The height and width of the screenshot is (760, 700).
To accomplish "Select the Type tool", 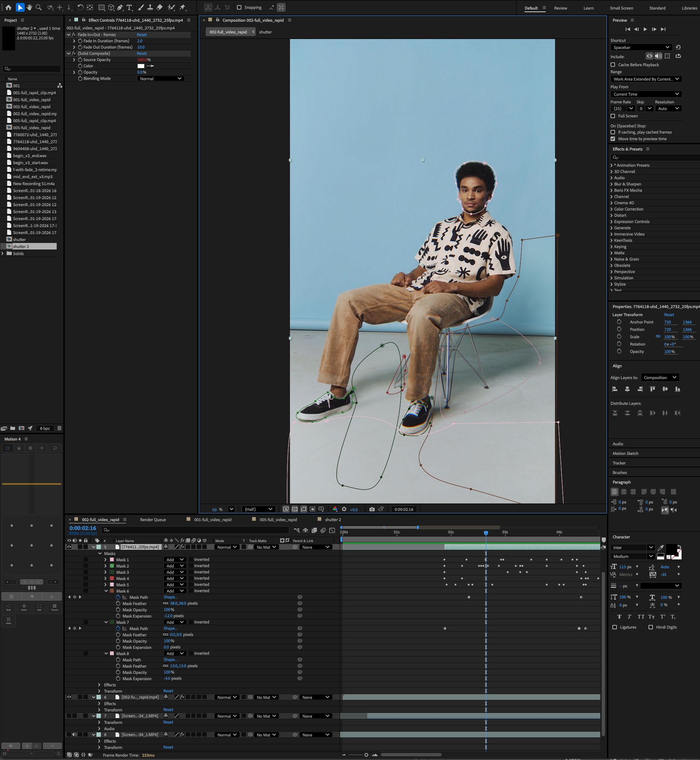I will tap(129, 7).
